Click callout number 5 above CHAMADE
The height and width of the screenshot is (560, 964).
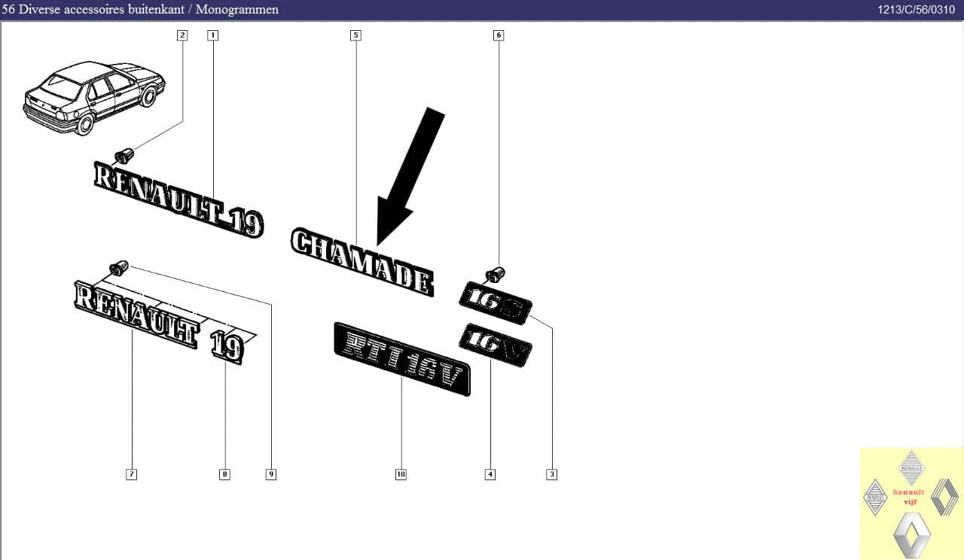(355, 35)
